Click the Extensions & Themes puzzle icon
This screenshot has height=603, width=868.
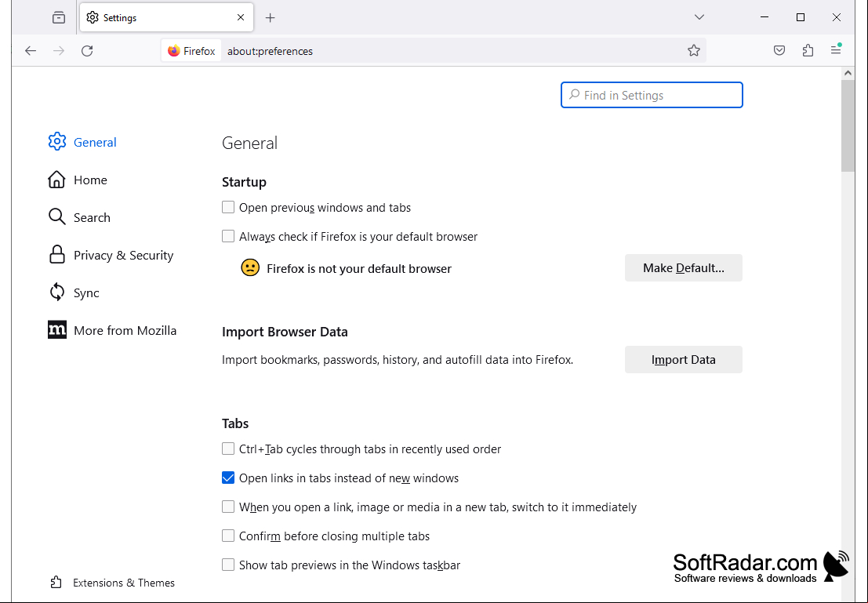pyautogui.click(x=56, y=583)
